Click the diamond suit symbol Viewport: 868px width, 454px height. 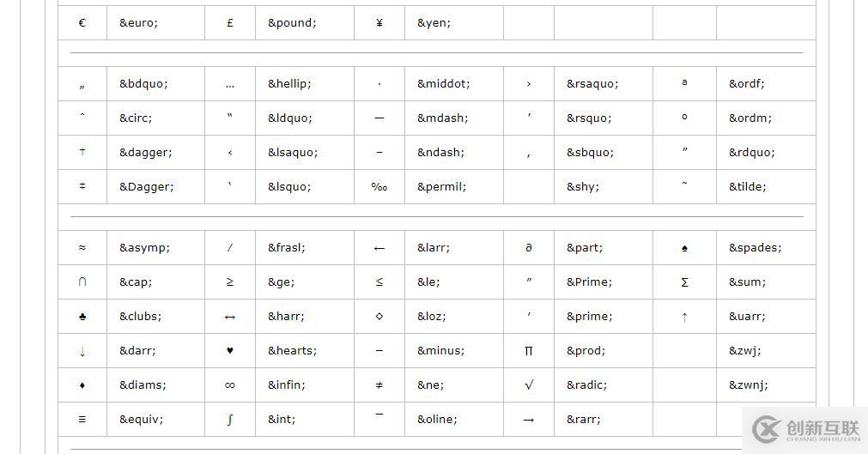82,385
